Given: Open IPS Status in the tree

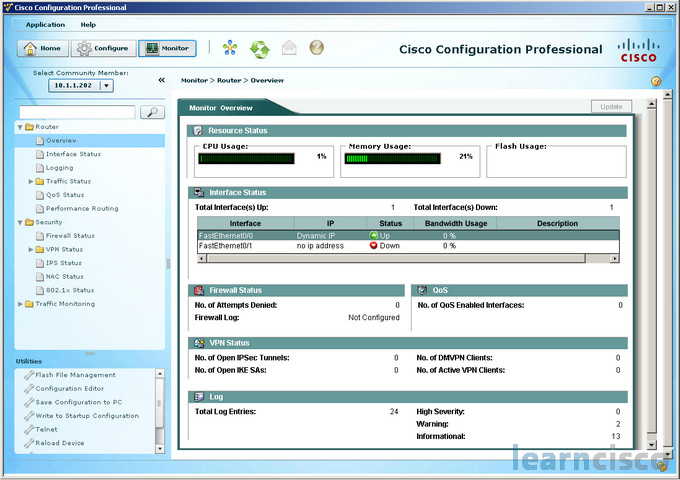Looking at the screenshot, I should (64, 263).
